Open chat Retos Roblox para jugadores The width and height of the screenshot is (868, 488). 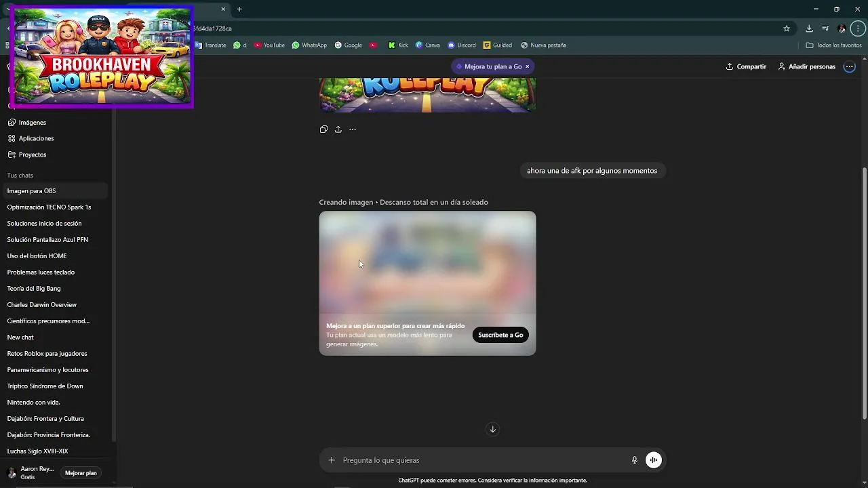56,354
